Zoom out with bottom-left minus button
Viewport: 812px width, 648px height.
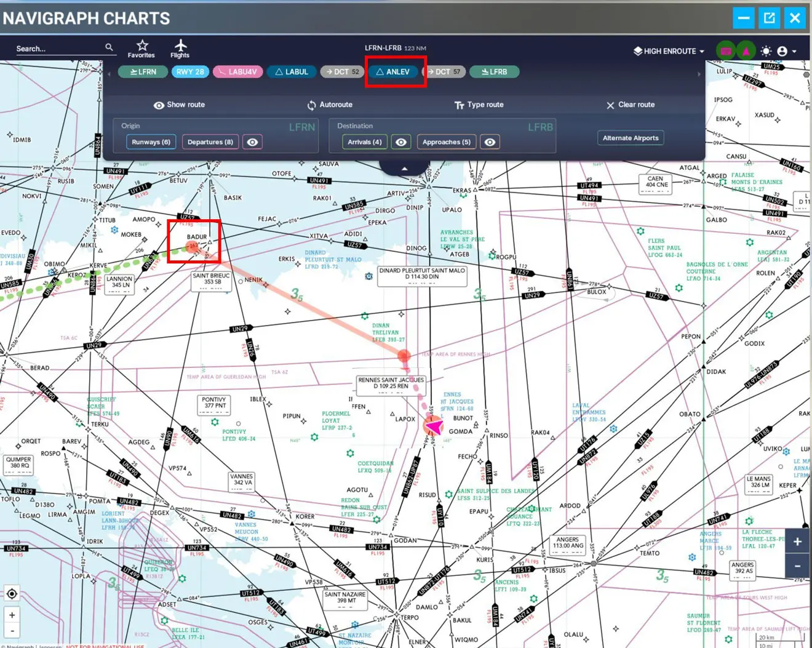(x=12, y=631)
